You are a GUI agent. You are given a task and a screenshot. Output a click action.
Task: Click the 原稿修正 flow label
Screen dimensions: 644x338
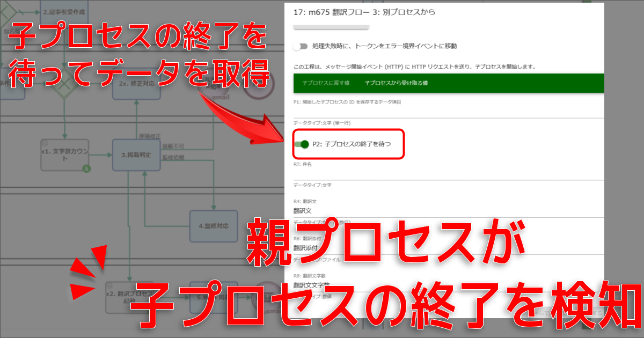[x=149, y=136]
